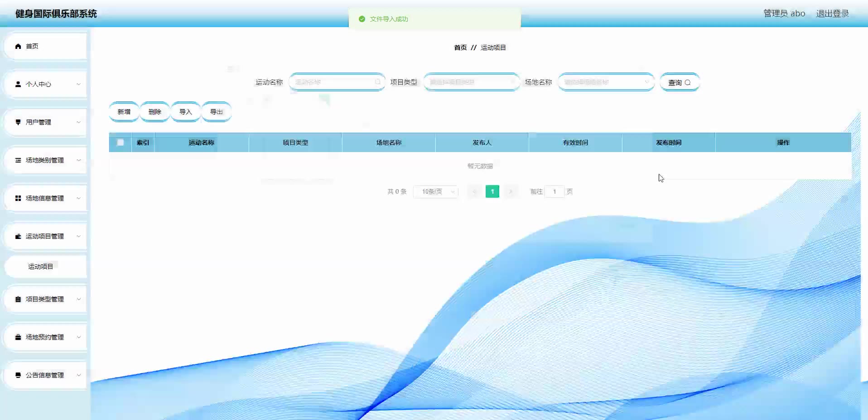The image size is (868, 420).
Task: Click the 文件导入成功 notification text
Action: (x=389, y=19)
